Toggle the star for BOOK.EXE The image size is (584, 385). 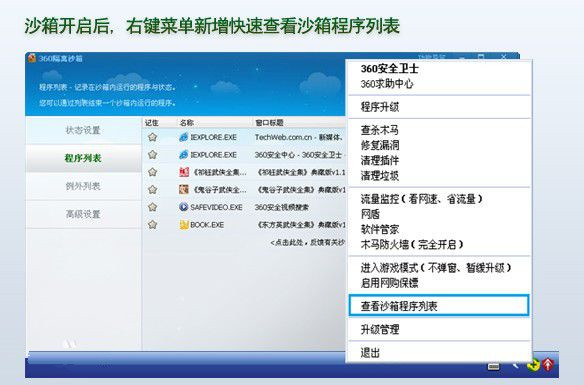tap(152, 225)
